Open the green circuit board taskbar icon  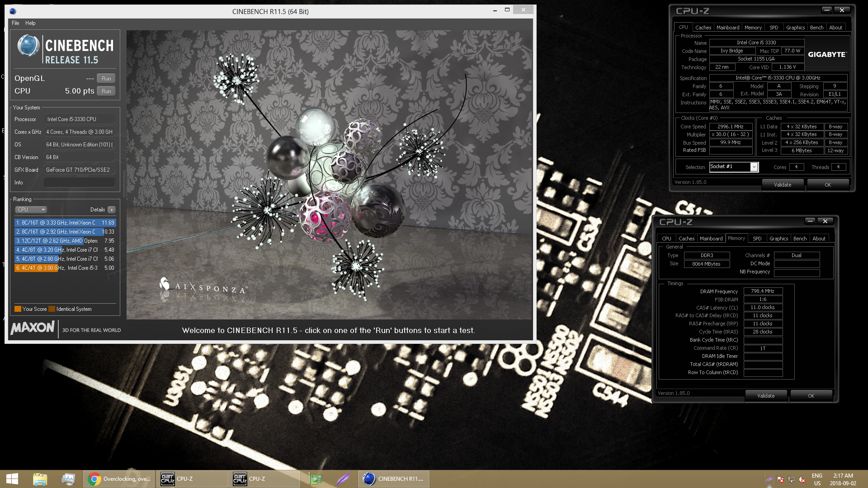click(x=316, y=479)
